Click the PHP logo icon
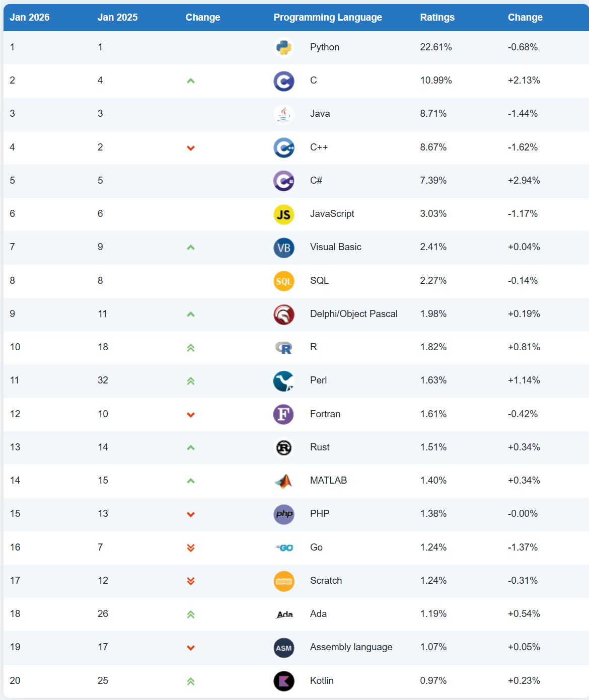The height and width of the screenshot is (700, 589). [x=283, y=514]
